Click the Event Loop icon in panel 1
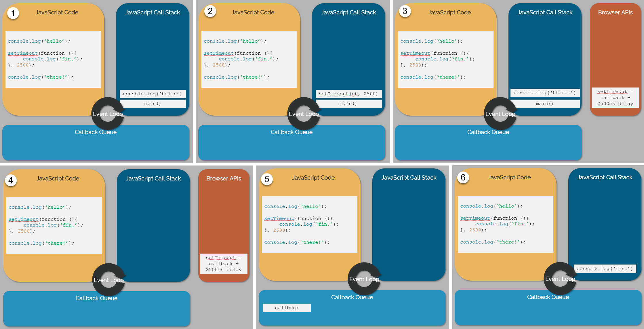This screenshot has width=644, height=329. tap(108, 114)
